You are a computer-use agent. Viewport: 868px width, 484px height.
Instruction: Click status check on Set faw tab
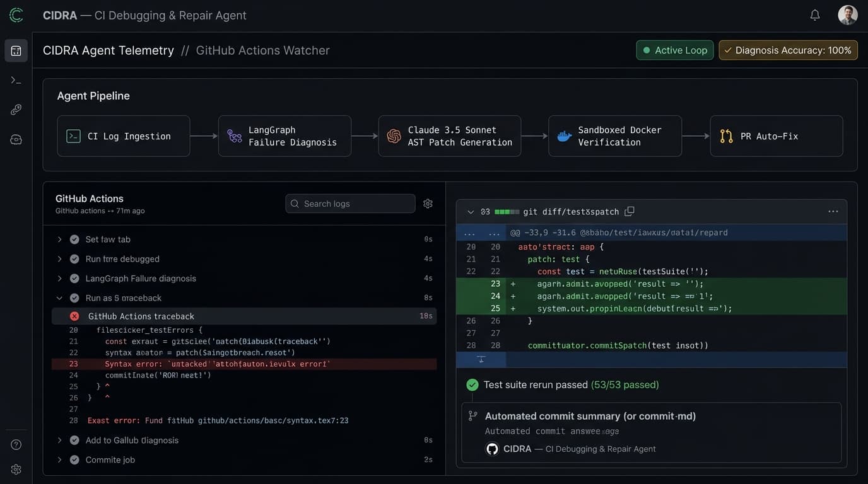pos(74,239)
